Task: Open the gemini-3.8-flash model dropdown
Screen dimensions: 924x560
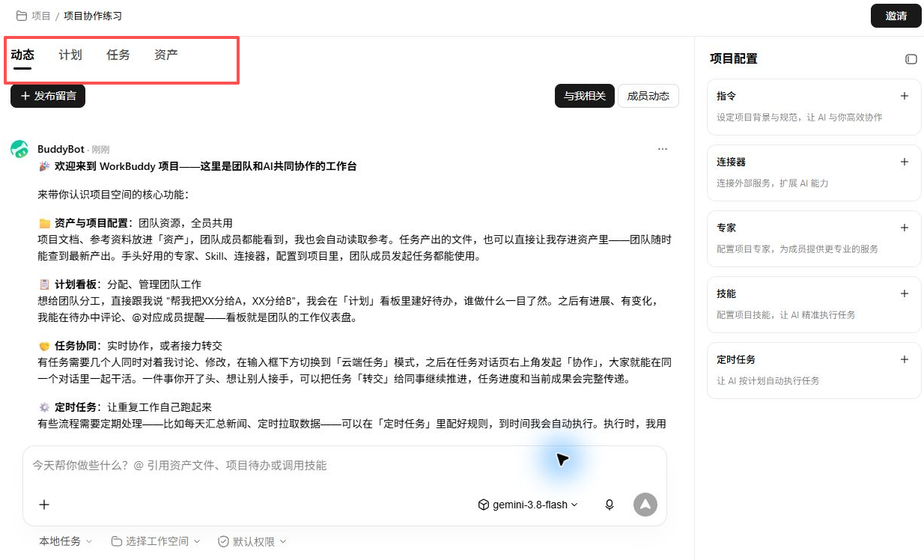Action: click(528, 505)
